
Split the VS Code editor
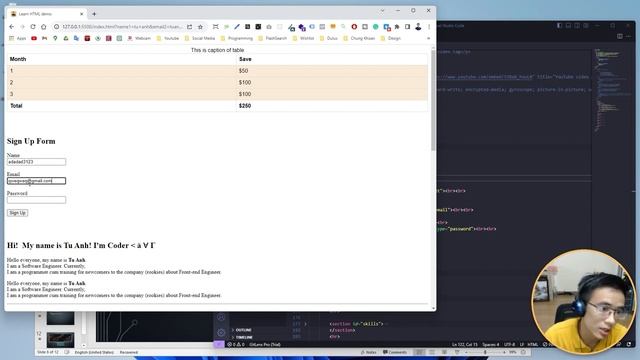(x=620, y=36)
